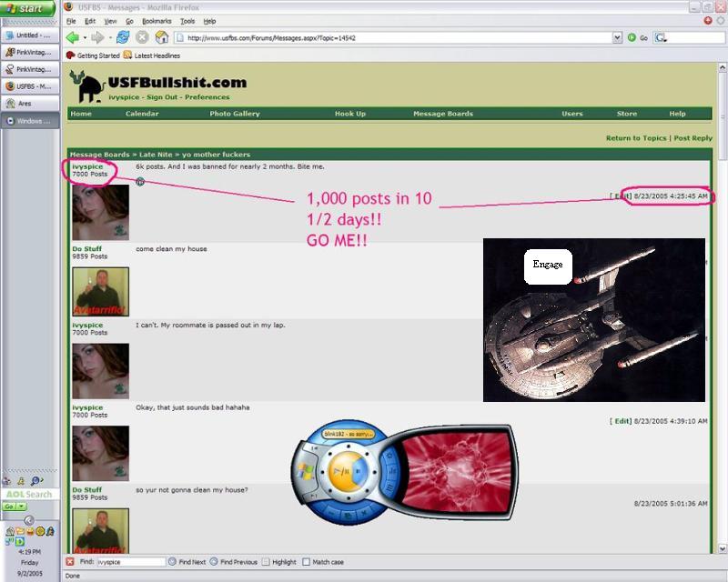The height and width of the screenshot is (582, 728).
Task: Click Find Previous in the find bar
Action: (233, 562)
